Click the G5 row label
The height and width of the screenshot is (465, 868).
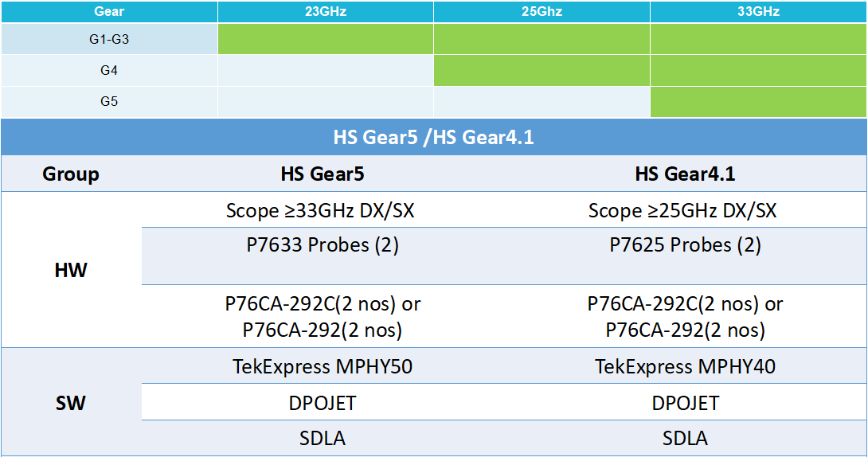[109, 101]
